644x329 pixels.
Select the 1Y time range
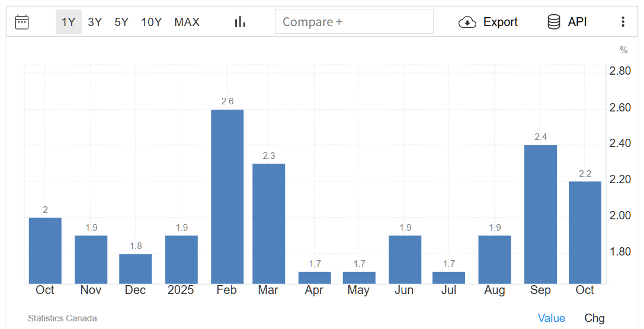pos(69,22)
